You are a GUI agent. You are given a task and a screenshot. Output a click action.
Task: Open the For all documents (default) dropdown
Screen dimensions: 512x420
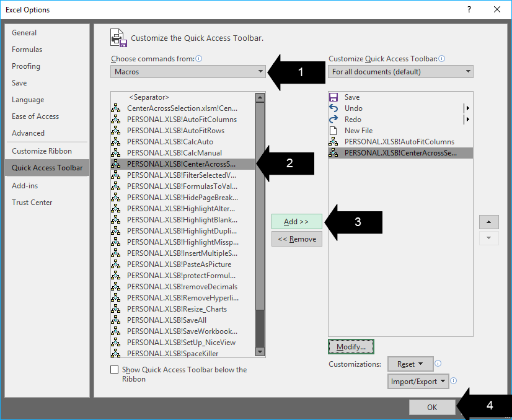point(400,71)
